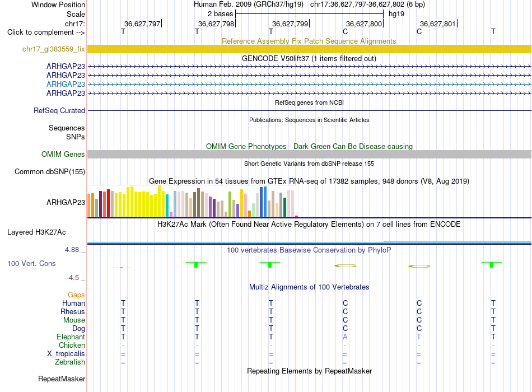
Task: Click the X_tropicalis species label
Action: click(x=66, y=354)
